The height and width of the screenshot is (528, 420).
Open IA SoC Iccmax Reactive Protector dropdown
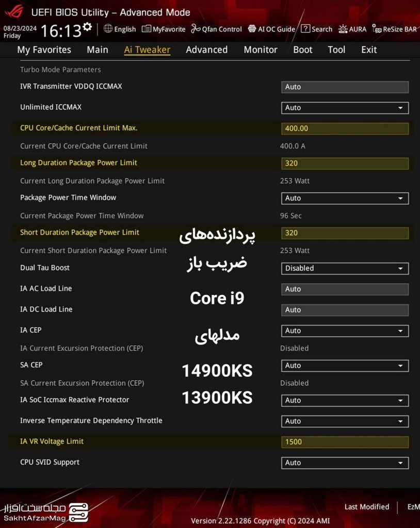[x=345, y=400]
